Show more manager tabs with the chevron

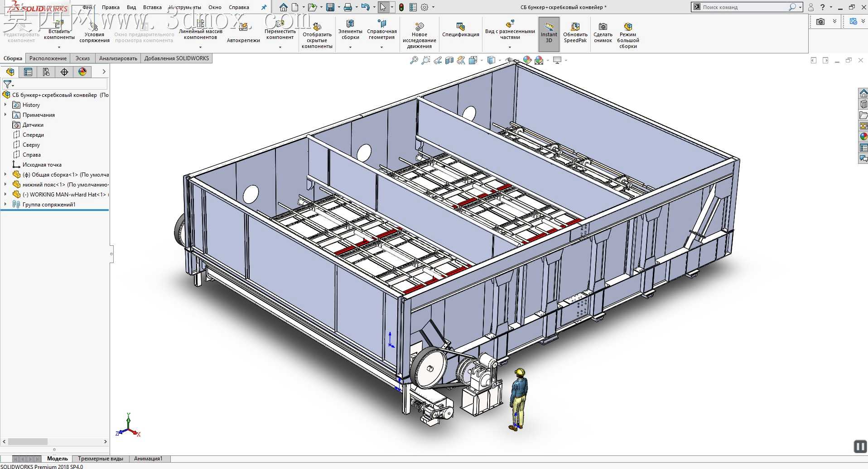[x=104, y=72]
